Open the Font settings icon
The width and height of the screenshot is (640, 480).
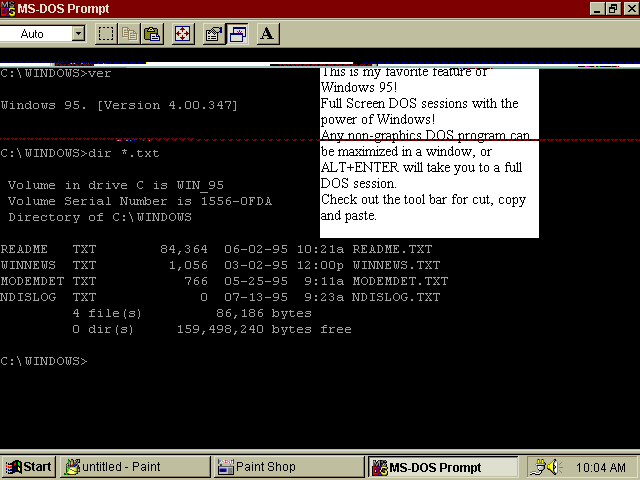[268, 33]
